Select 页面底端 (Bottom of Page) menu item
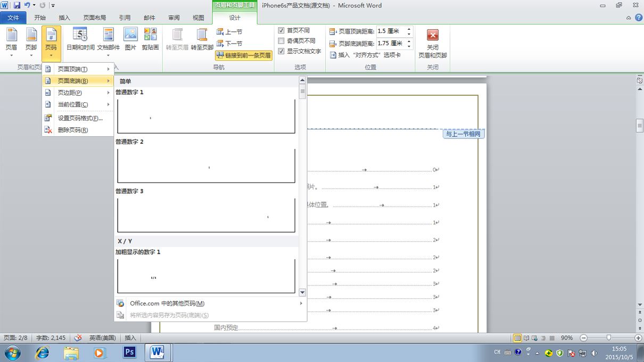Screen dimensions: 644x362 [x=78, y=81]
